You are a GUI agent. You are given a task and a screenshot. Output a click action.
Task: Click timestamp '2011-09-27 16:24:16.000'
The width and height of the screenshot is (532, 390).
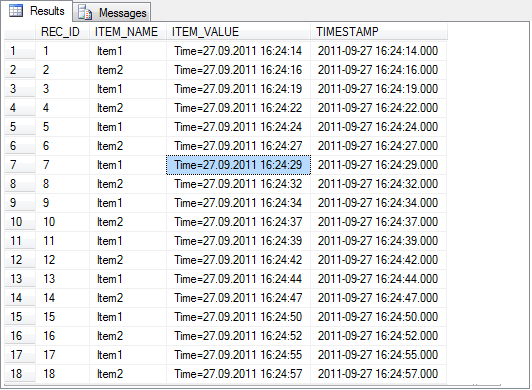[x=379, y=70]
